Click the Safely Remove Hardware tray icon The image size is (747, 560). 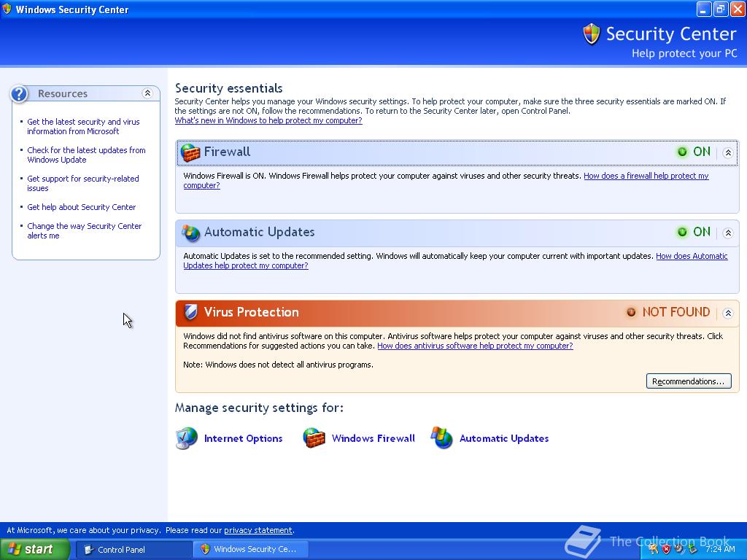point(692,549)
